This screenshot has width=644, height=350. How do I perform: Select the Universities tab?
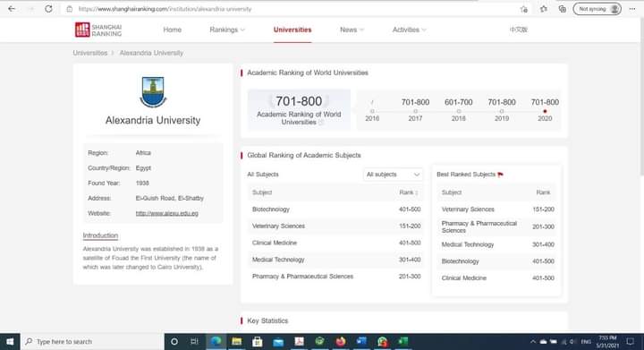point(292,30)
